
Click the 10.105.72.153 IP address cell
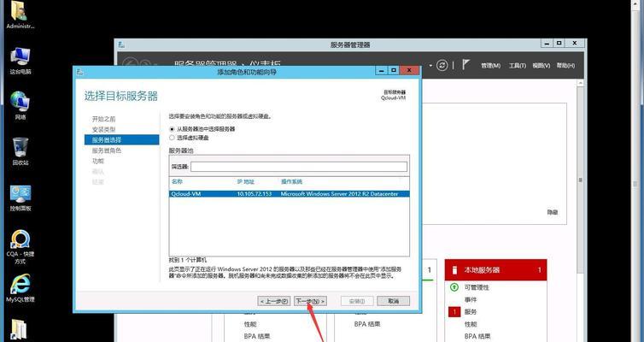coord(255,193)
